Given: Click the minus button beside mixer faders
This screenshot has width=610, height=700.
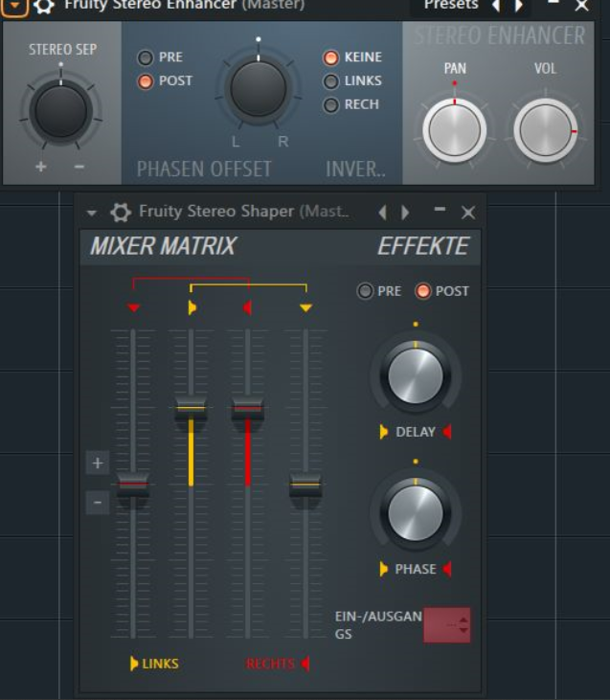Looking at the screenshot, I should point(98,502).
